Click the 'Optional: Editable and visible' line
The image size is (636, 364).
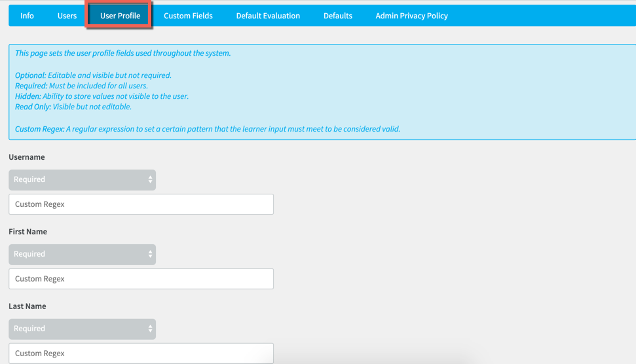pos(93,75)
